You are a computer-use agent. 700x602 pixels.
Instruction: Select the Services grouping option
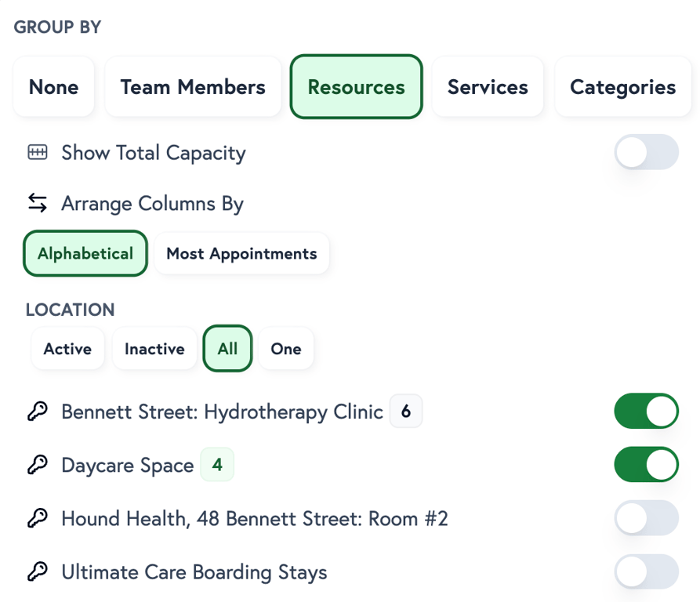(x=488, y=87)
